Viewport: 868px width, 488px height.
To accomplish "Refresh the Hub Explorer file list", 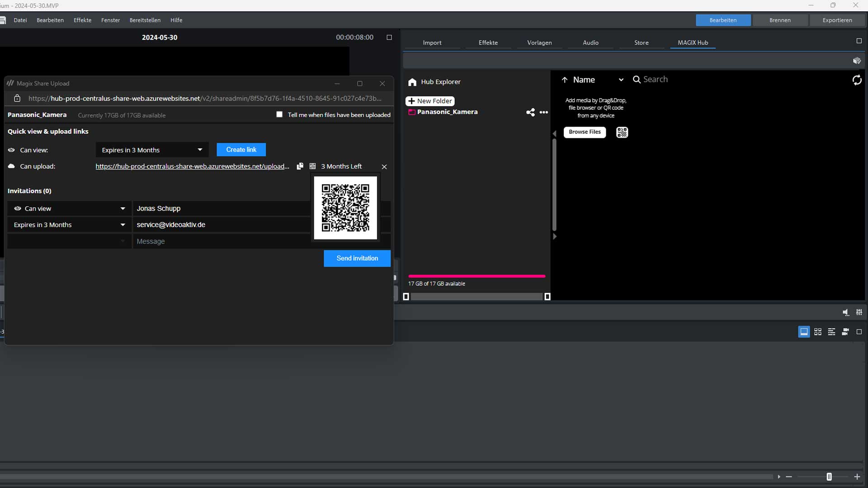I will [857, 80].
